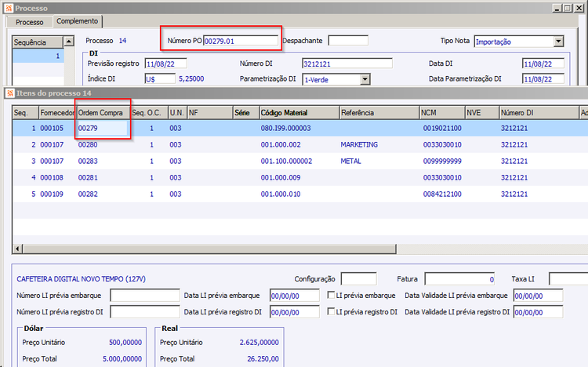Minimize the Processo window
This screenshot has width=588, height=367.
pyautogui.click(x=557, y=7)
